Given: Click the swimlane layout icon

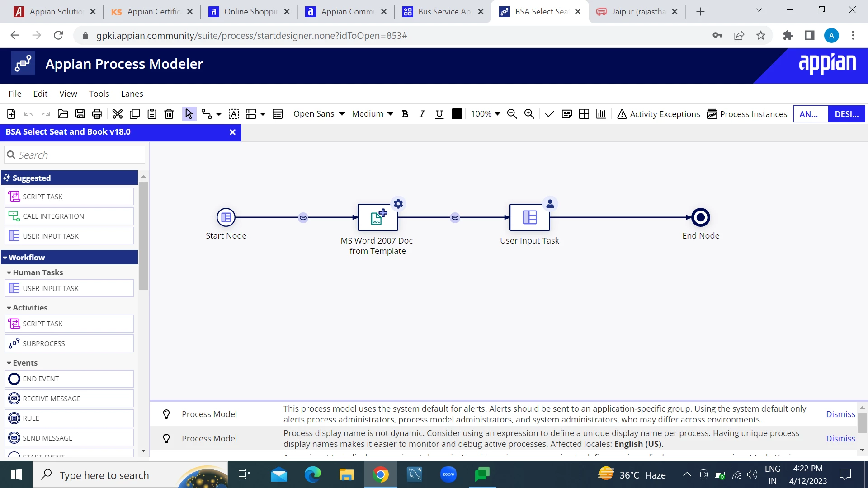Looking at the screenshot, I should (x=251, y=114).
